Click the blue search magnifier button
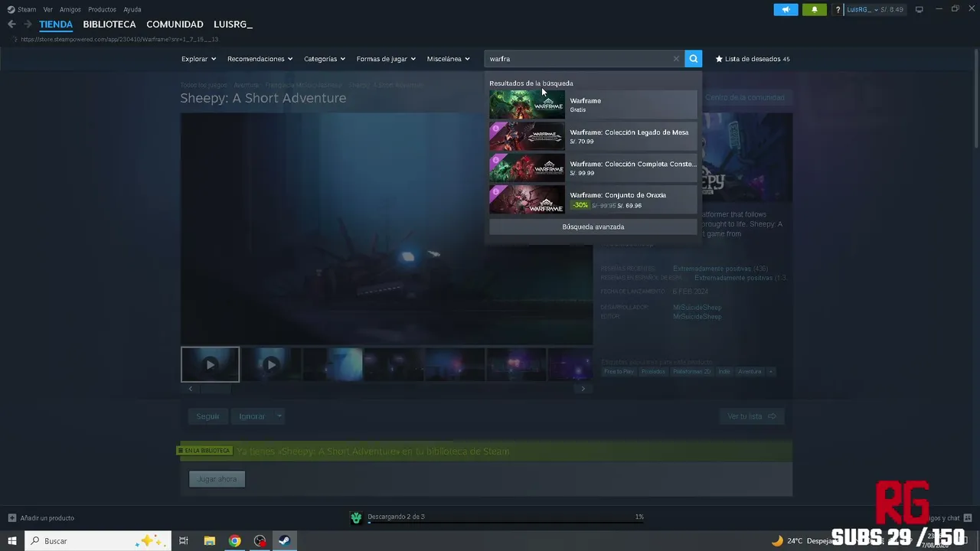Screen dimensions: 980x551 pyautogui.click(x=693, y=59)
